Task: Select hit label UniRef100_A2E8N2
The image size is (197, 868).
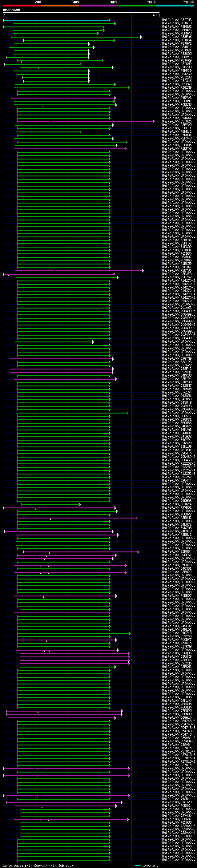Action: (x=177, y=518)
